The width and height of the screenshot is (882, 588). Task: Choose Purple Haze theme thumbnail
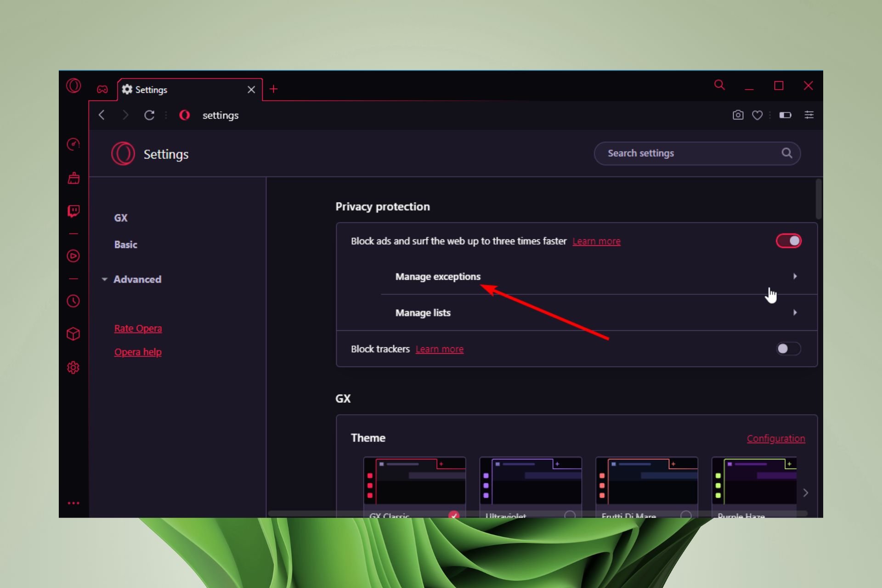(x=754, y=481)
